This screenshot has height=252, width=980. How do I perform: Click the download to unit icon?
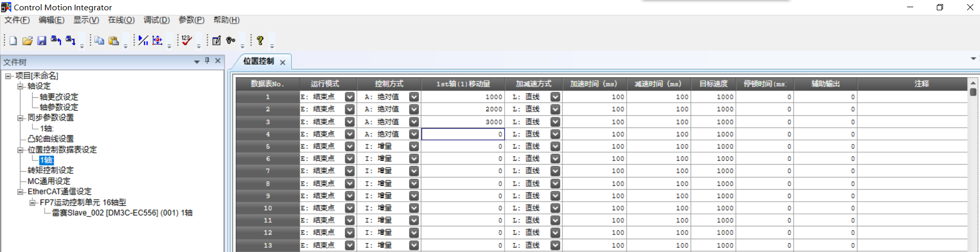pyautogui.click(x=70, y=41)
